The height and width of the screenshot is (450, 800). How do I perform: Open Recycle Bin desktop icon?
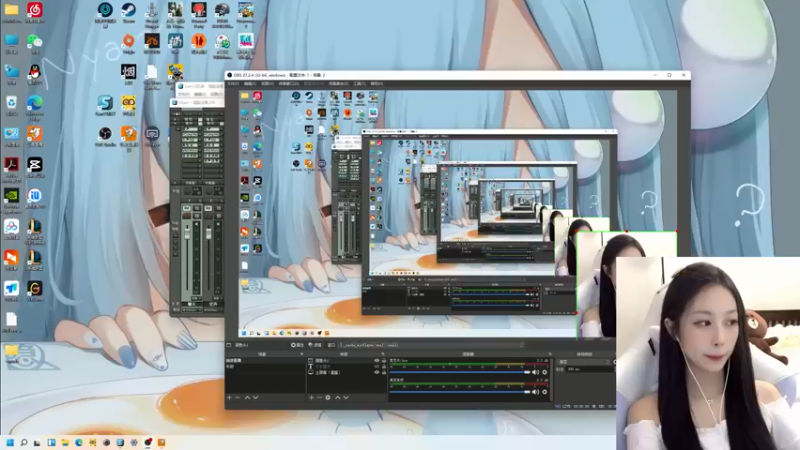(11, 106)
